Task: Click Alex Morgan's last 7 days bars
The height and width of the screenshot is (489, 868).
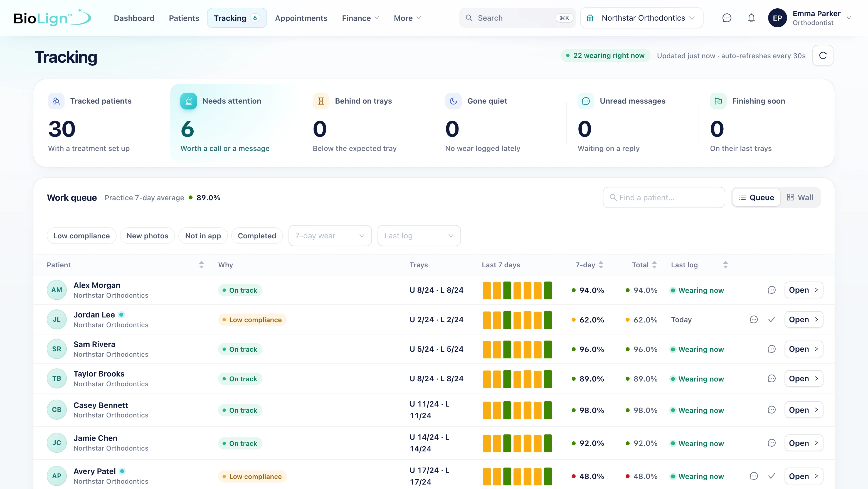Action: 517,290
